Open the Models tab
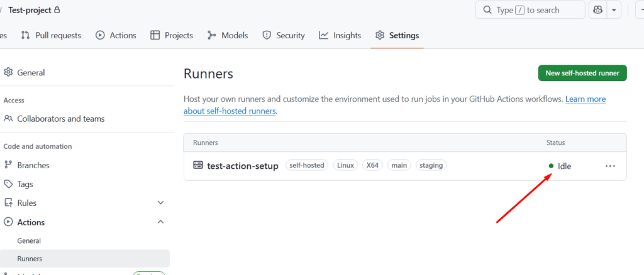The height and width of the screenshot is (275, 644). tap(228, 35)
